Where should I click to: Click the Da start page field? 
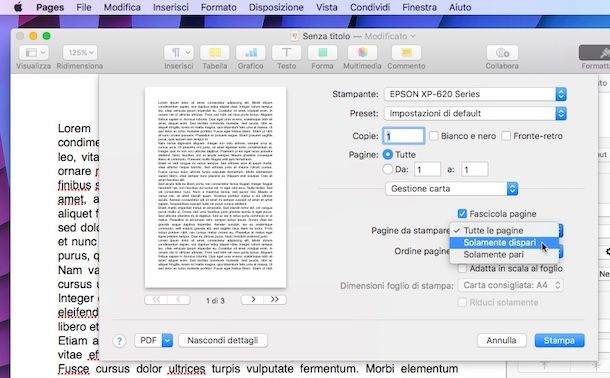click(x=427, y=170)
